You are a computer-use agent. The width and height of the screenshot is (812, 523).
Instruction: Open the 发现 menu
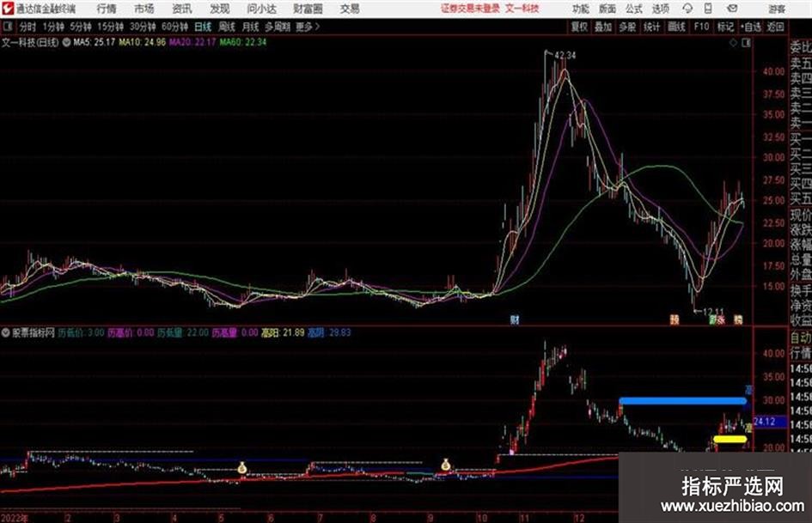220,9
